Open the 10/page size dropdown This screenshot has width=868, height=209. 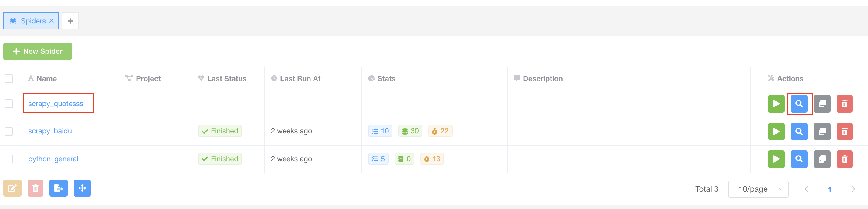click(x=758, y=189)
